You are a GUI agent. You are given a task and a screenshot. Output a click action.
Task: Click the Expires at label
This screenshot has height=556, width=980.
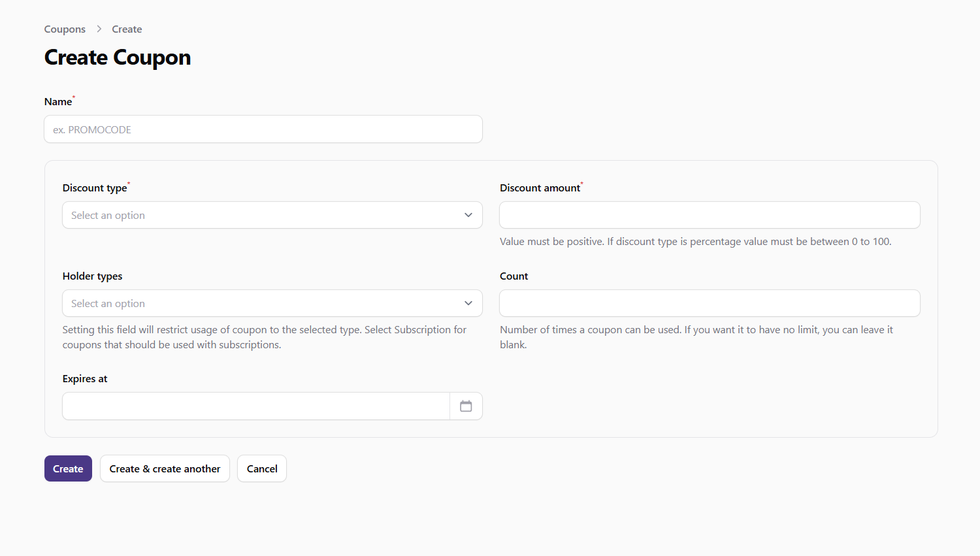(x=85, y=379)
